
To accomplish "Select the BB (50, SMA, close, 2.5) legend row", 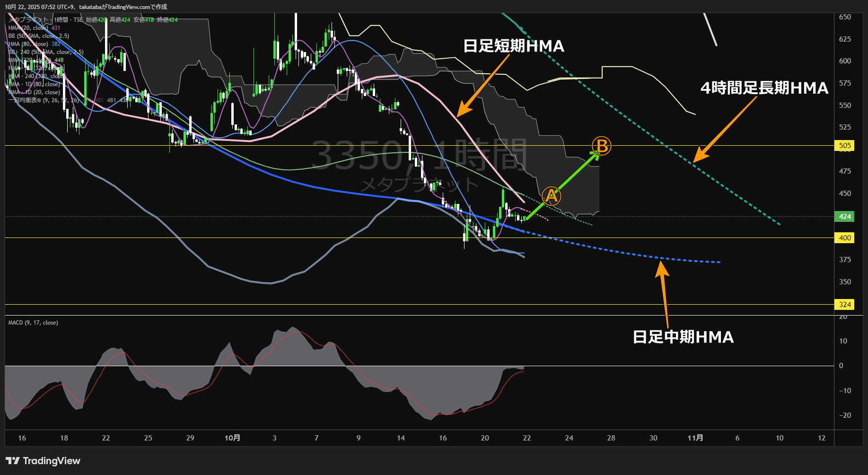I will pos(39,36).
